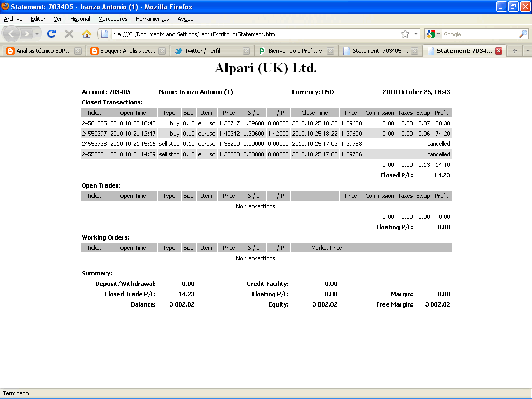
Task: Open the history dropdown next to forward button
Action: 37,34
